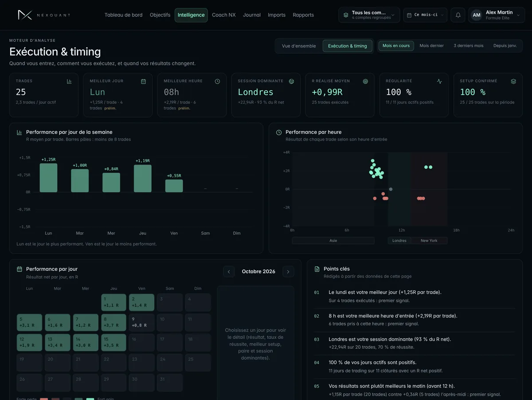Image resolution: width=532 pixels, height=400 pixels.
Task: Open Coach NX tab
Action: (224, 15)
